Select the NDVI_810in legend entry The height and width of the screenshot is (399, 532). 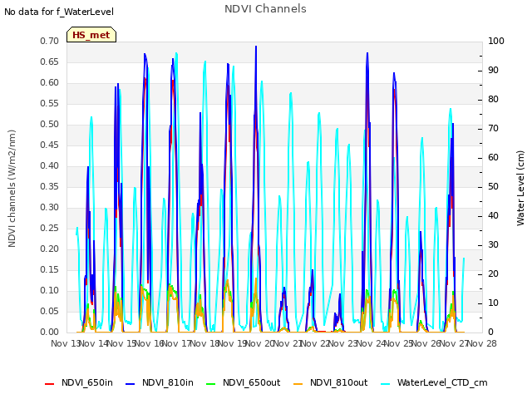point(159,382)
